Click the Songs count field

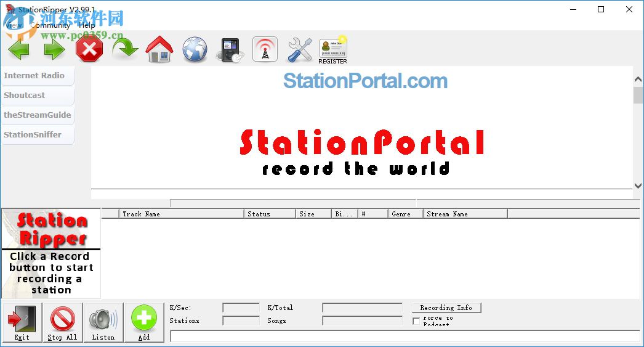click(x=362, y=320)
